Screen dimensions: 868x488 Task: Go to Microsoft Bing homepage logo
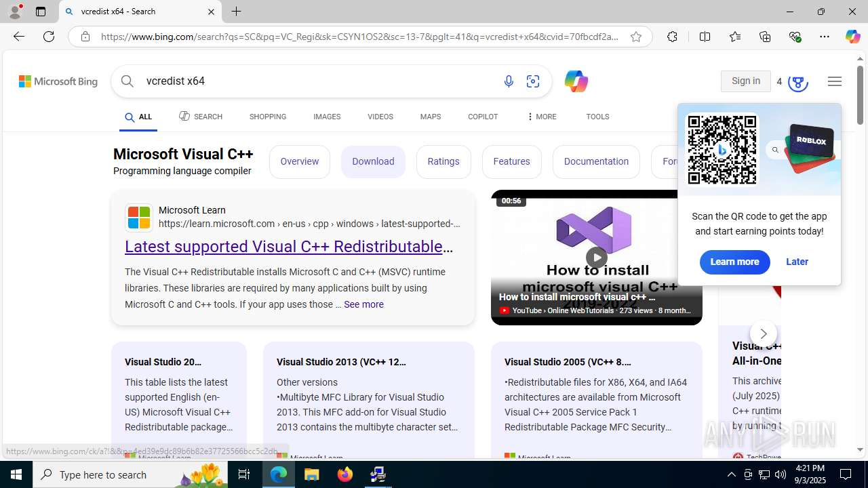click(58, 81)
